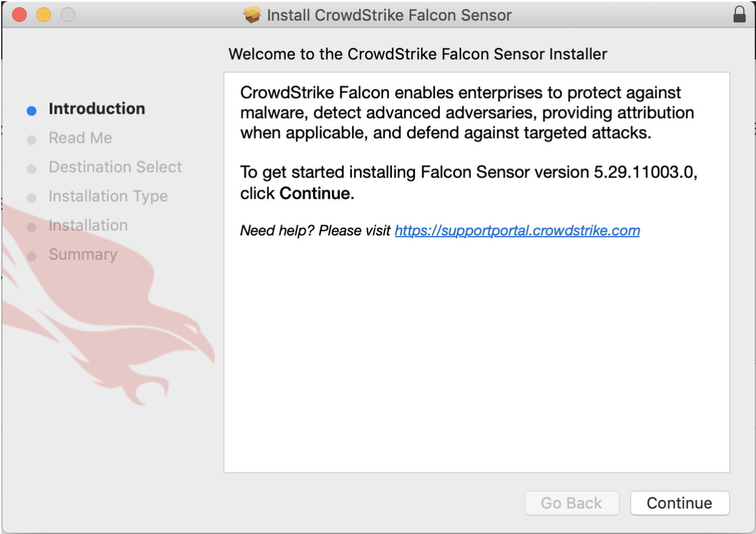Click the lock icon in title bar
Viewport: 756px width, 534px height.
(x=739, y=15)
